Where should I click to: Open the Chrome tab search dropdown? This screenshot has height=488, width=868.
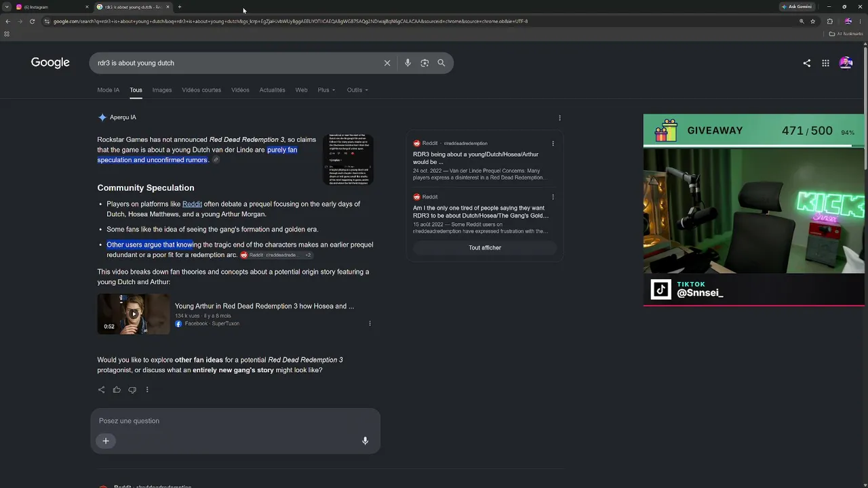pyautogui.click(x=7, y=7)
